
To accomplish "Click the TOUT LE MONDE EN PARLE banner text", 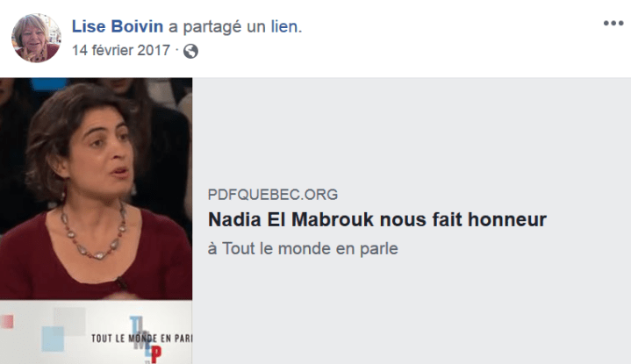I will click(x=141, y=339).
